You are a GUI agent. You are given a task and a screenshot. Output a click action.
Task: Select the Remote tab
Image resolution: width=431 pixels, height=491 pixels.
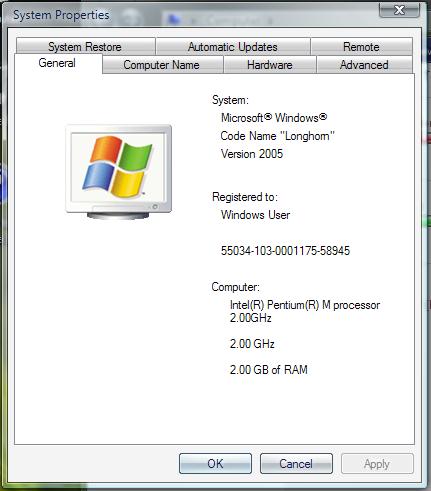[x=361, y=46]
